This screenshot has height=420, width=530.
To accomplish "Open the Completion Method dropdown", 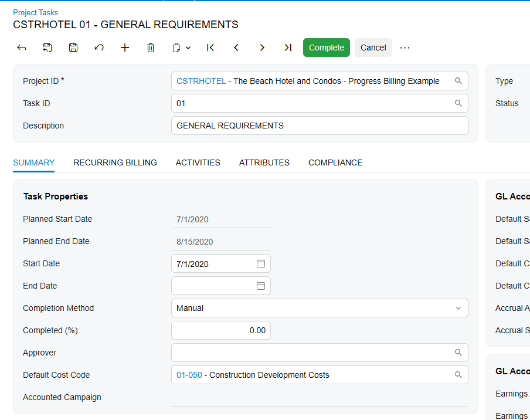I will [x=458, y=308].
